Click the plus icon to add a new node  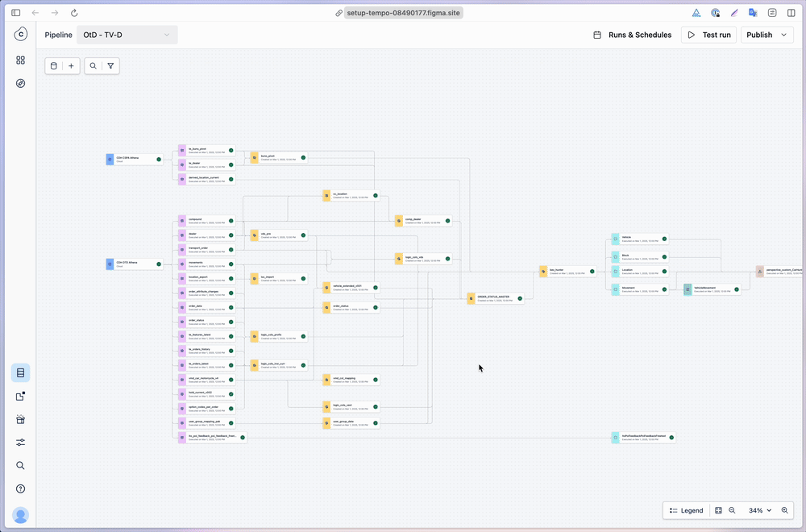tap(71, 65)
